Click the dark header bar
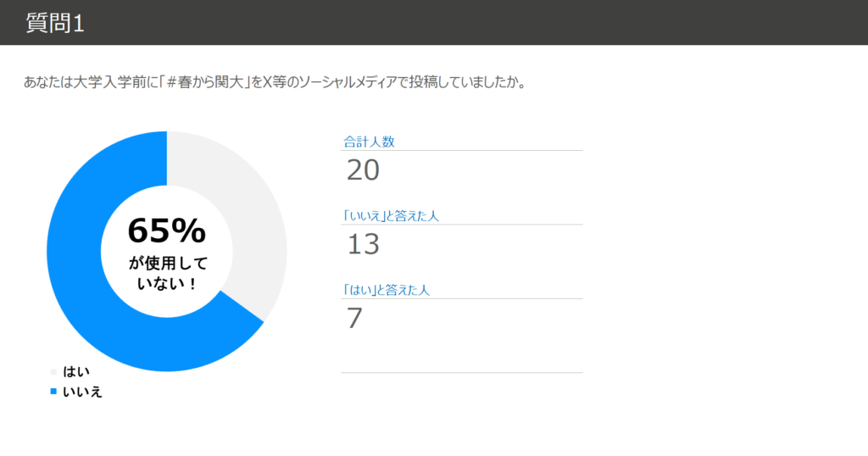868x456 pixels. coord(509,22)
